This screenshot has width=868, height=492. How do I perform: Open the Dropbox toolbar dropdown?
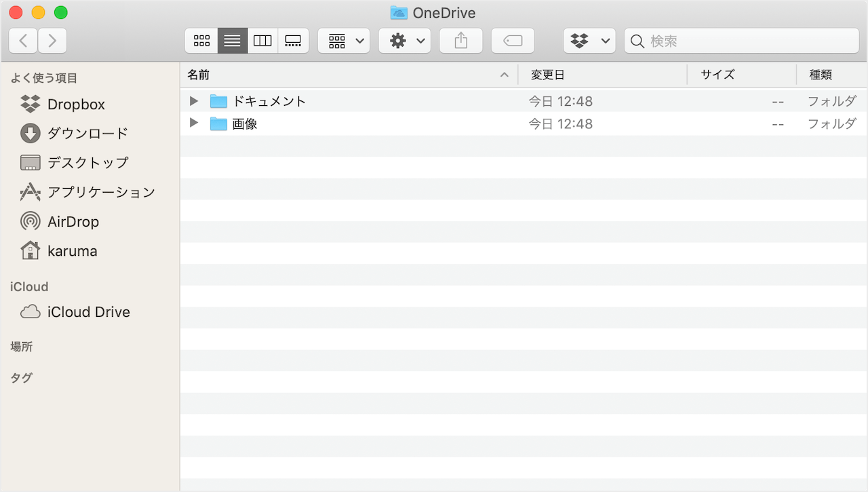pyautogui.click(x=589, y=41)
